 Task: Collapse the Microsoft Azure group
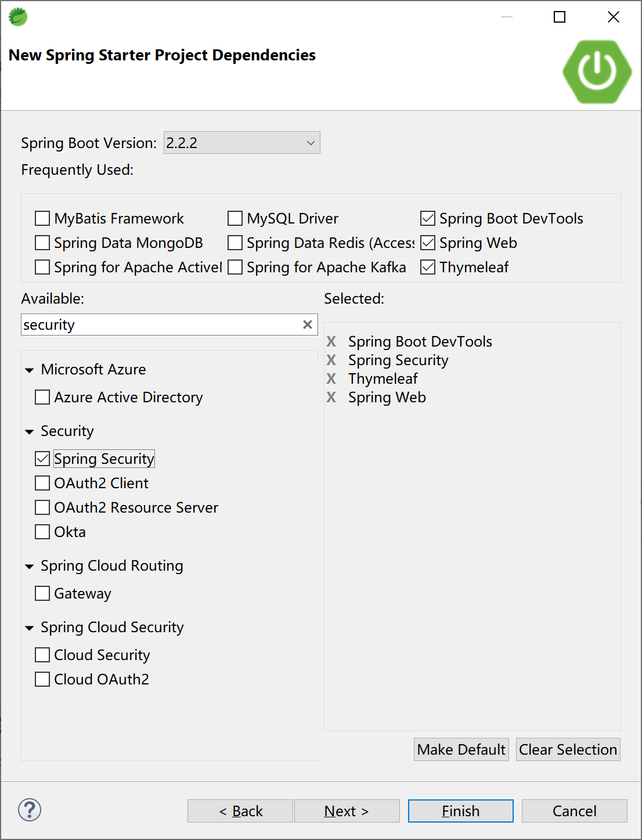30,370
